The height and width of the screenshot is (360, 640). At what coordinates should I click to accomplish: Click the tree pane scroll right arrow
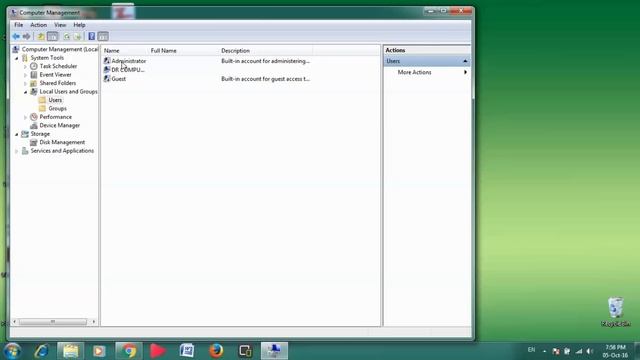point(94,322)
